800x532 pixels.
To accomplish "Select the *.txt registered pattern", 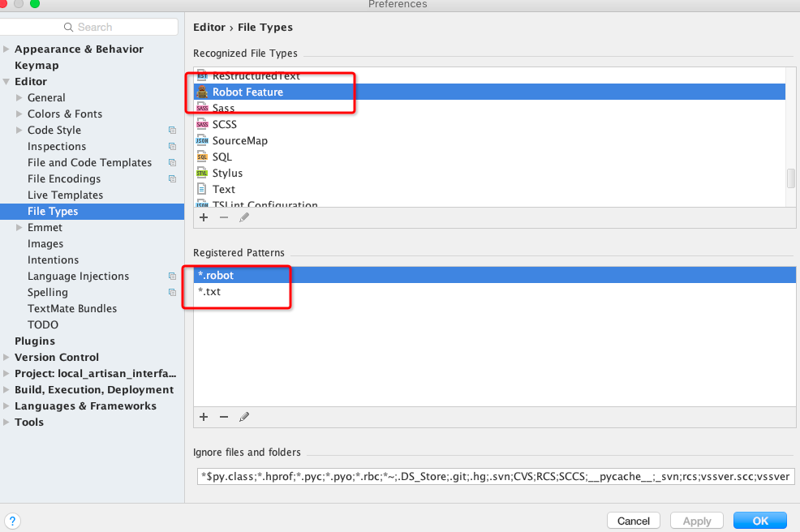I will click(209, 292).
